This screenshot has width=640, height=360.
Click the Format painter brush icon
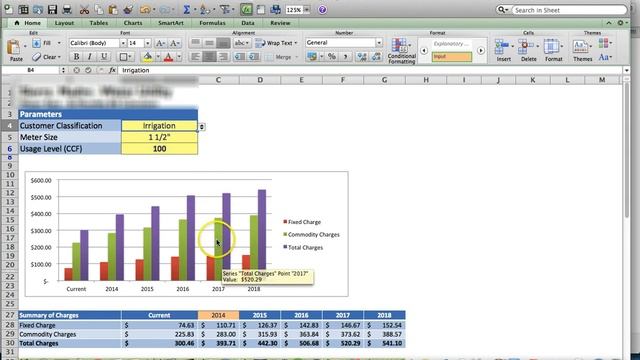click(x=128, y=9)
